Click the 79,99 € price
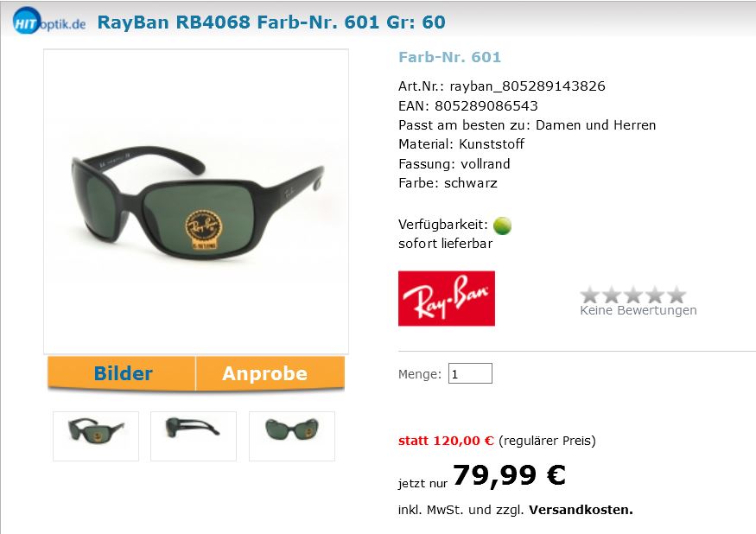756x534 pixels. tap(509, 474)
